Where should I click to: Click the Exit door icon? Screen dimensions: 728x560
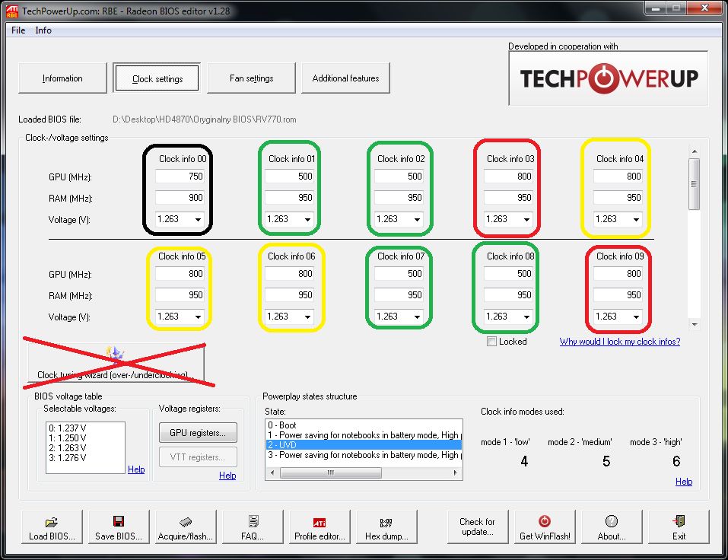pyautogui.click(x=679, y=521)
